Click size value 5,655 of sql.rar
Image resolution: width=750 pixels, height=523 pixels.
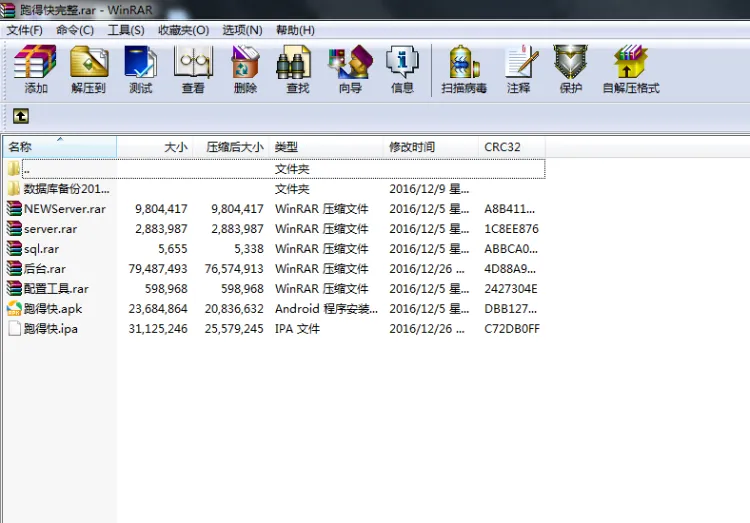[173, 249]
